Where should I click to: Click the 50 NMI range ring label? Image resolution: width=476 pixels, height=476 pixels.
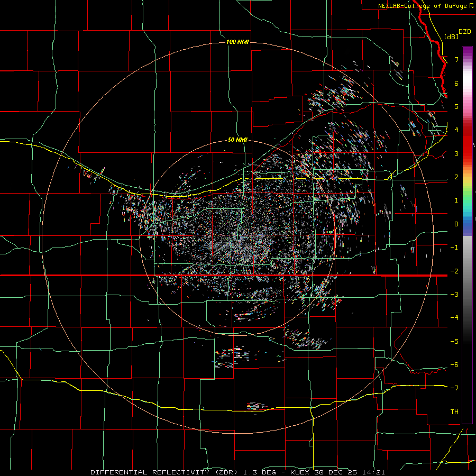click(x=237, y=140)
